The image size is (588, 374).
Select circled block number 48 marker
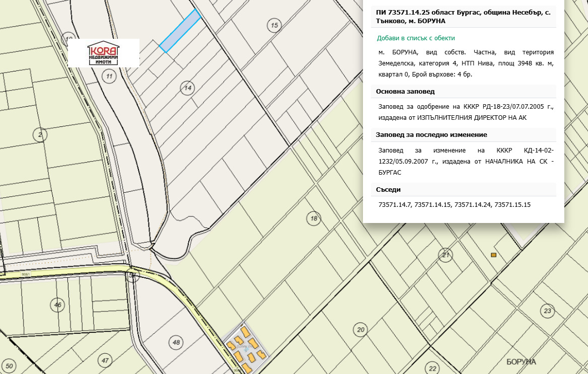coord(176,343)
